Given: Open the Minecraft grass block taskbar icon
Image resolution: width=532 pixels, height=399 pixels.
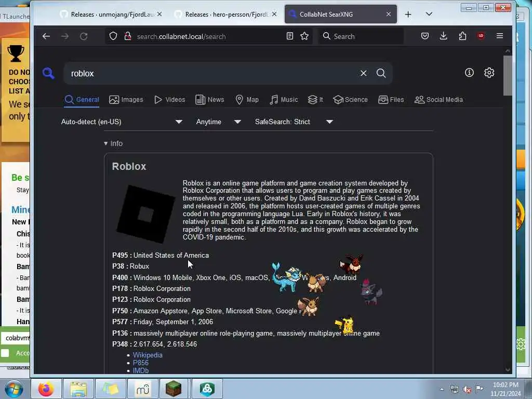Looking at the screenshot, I should pyautogui.click(x=174, y=389).
